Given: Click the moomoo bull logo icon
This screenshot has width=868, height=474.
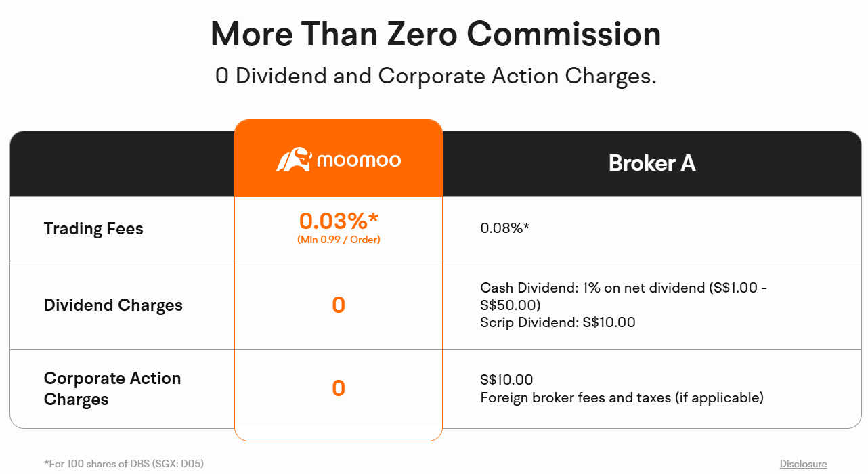Looking at the screenshot, I should pos(293,160).
